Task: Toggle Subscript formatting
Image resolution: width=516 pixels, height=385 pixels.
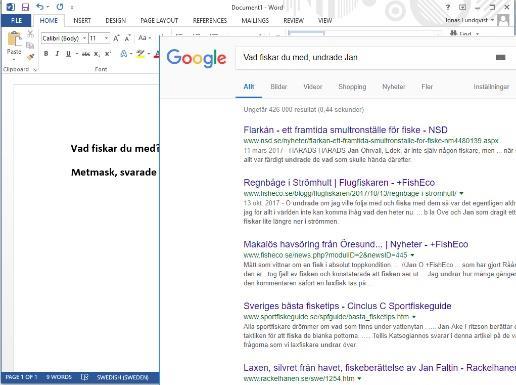Action: (97, 54)
